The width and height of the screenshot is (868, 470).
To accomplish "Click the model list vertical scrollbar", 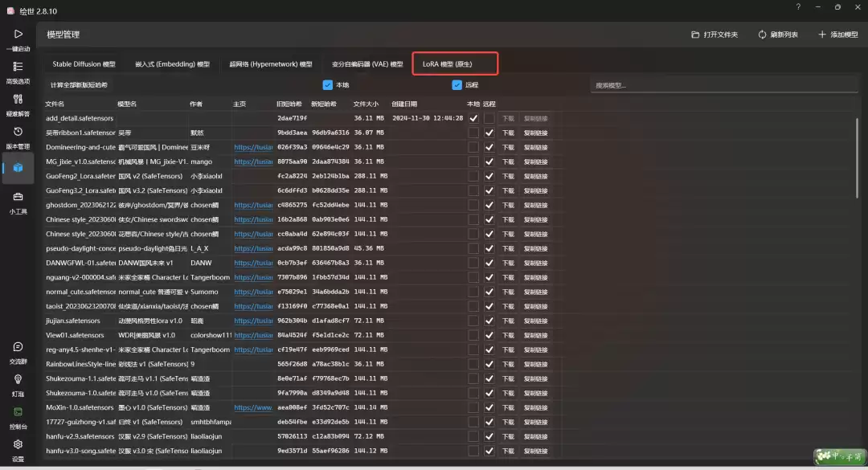I will [857, 161].
